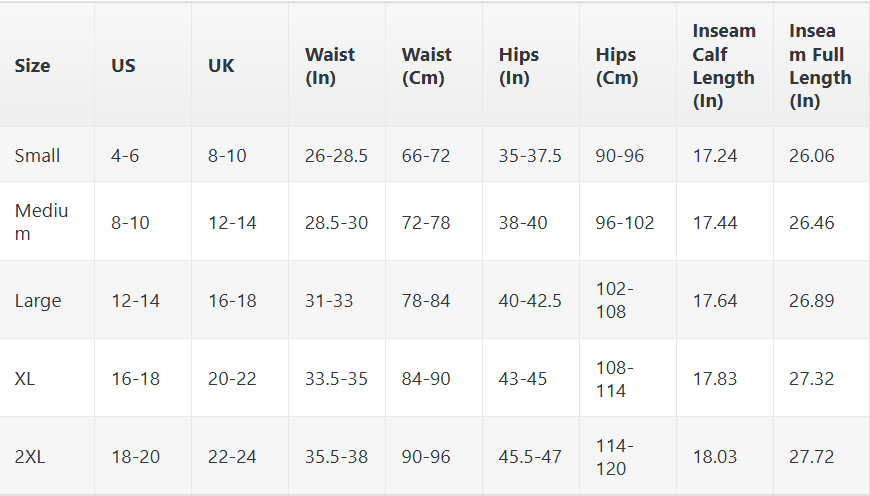Image resolution: width=870 pixels, height=496 pixels.
Task: Click the US column header
Action: 123,66
